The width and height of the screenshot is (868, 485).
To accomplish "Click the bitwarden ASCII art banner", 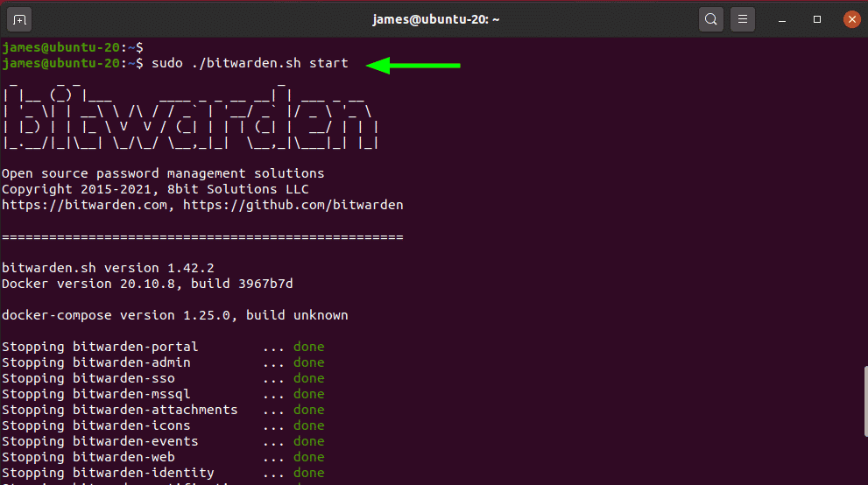I will 190,116.
